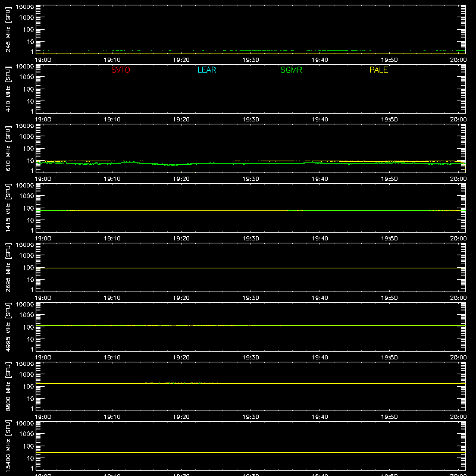Screen dimensions: 476x476
Task: Click 19:00 tick label under 8800 MHz plot
Action: [43, 417]
